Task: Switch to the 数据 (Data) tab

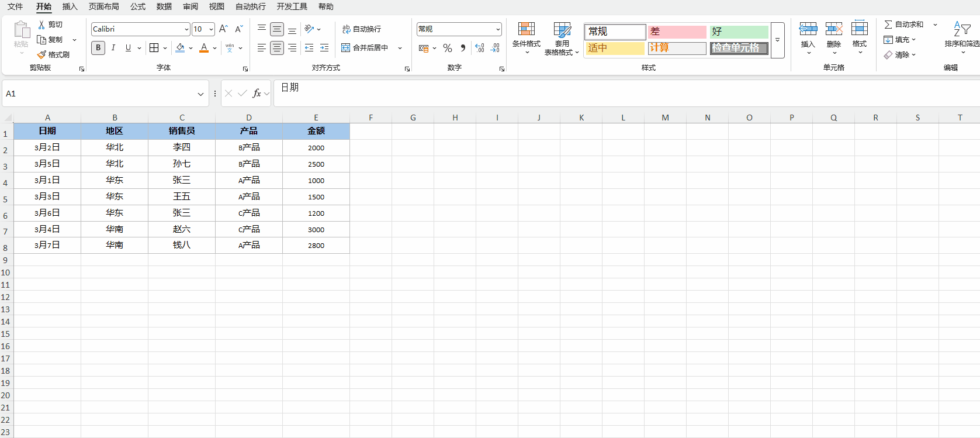Action: pyautogui.click(x=164, y=6)
